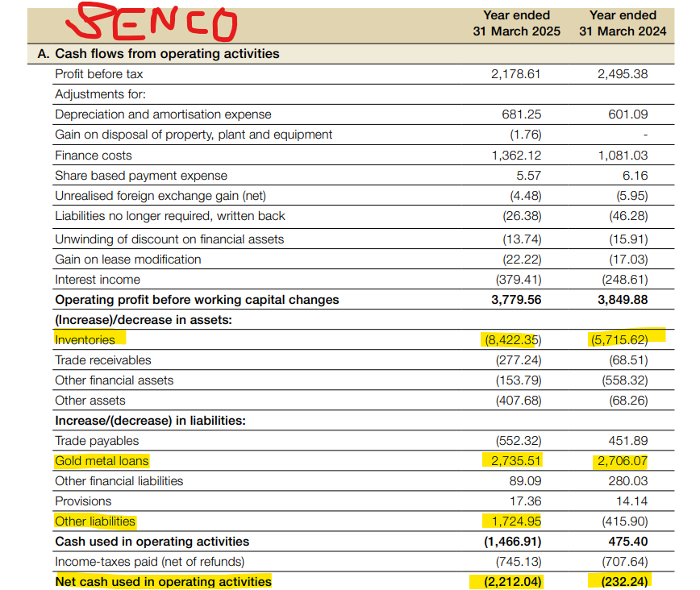Select the highlighted 1,724.95 other liabilities value
The height and width of the screenshot is (590, 700).
point(516,521)
